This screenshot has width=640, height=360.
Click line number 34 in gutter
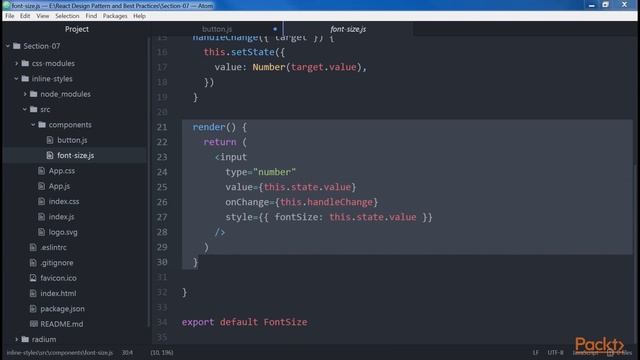[x=162, y=322]
